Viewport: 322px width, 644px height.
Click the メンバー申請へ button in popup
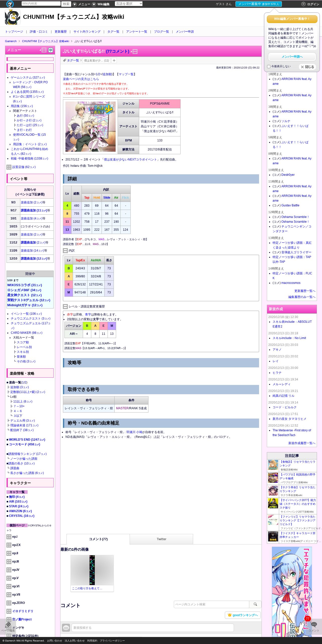coord(292,57)
